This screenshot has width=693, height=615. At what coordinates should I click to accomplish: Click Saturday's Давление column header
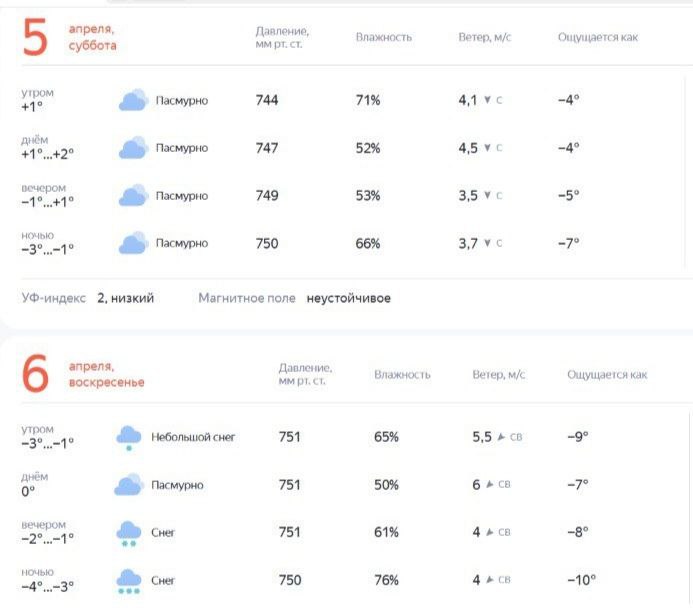click(x=282, y=38)
